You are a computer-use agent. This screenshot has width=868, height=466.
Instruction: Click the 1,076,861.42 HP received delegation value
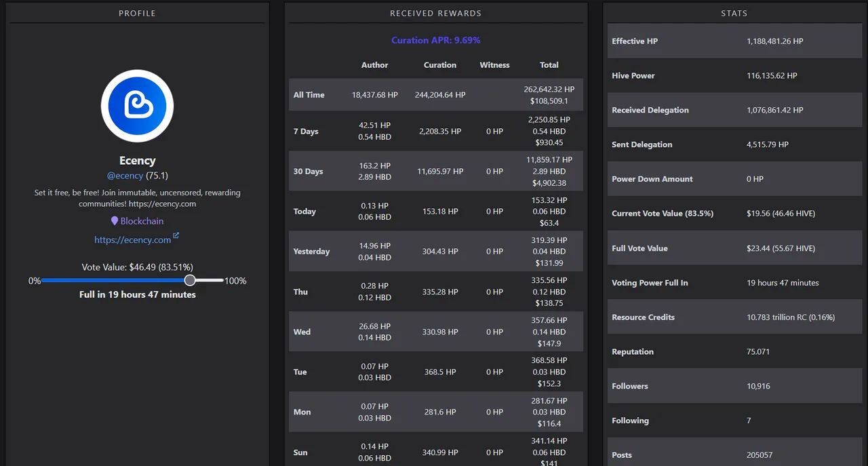pos(775,110)
